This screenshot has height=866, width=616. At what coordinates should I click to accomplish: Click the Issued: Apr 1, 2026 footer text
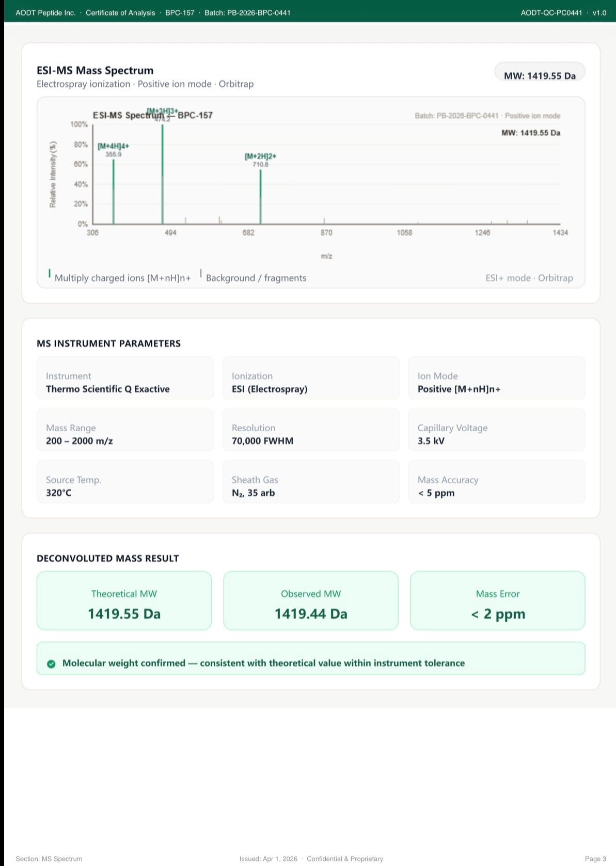268,859
